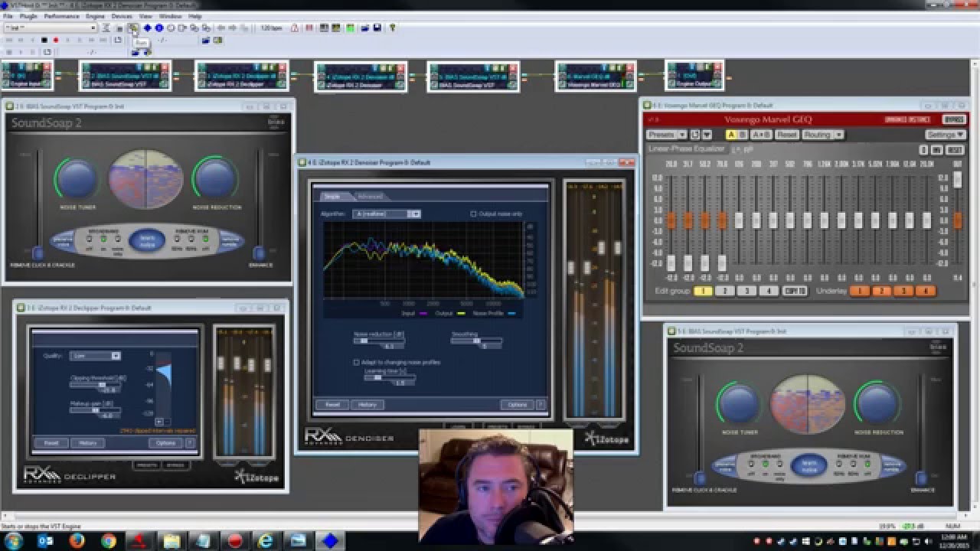Open Internet Explorer from the taskbar
This screenshot has width=980, height=551.
(266, 540)
